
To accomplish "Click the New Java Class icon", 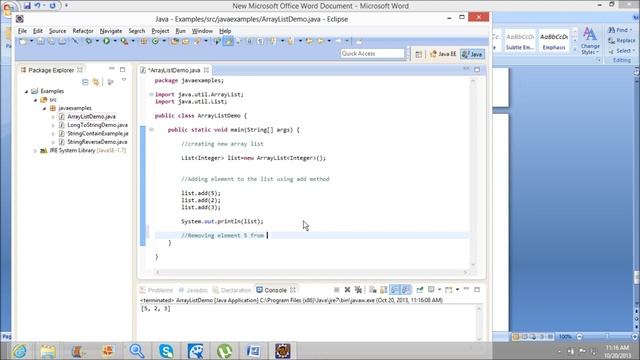I will (x=156, y=41).
